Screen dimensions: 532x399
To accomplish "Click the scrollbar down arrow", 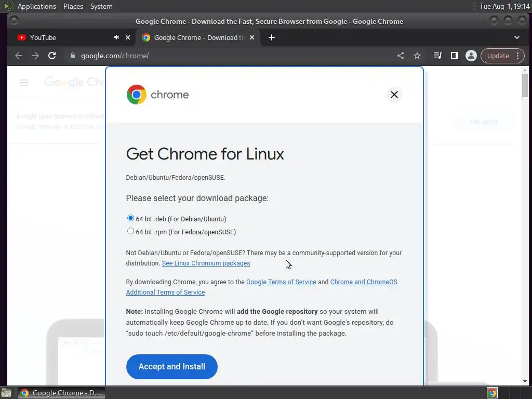I will 525,381.
